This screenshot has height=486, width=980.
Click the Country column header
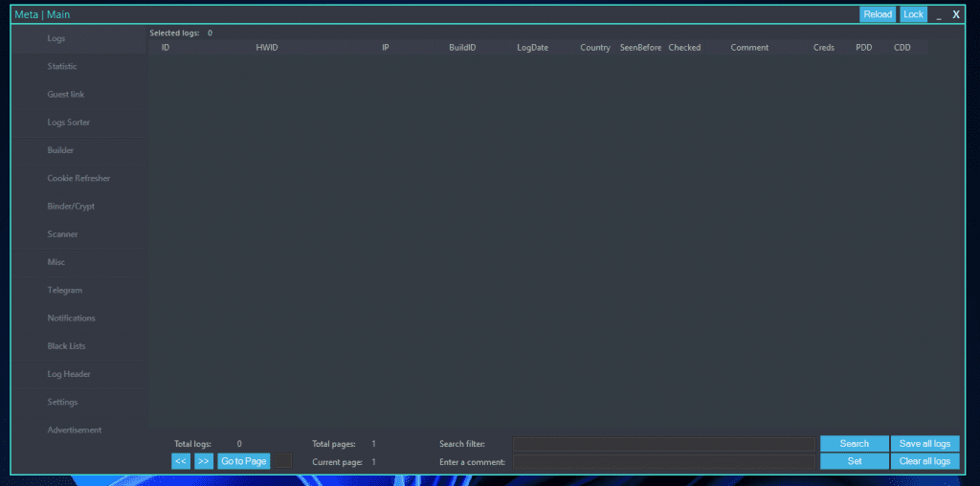pos(595,48)
